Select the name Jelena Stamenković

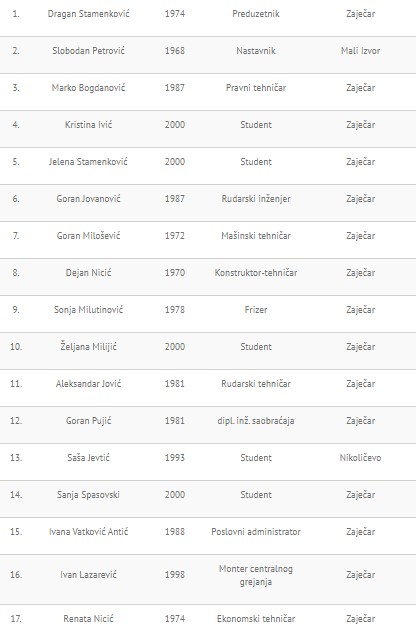88,162
